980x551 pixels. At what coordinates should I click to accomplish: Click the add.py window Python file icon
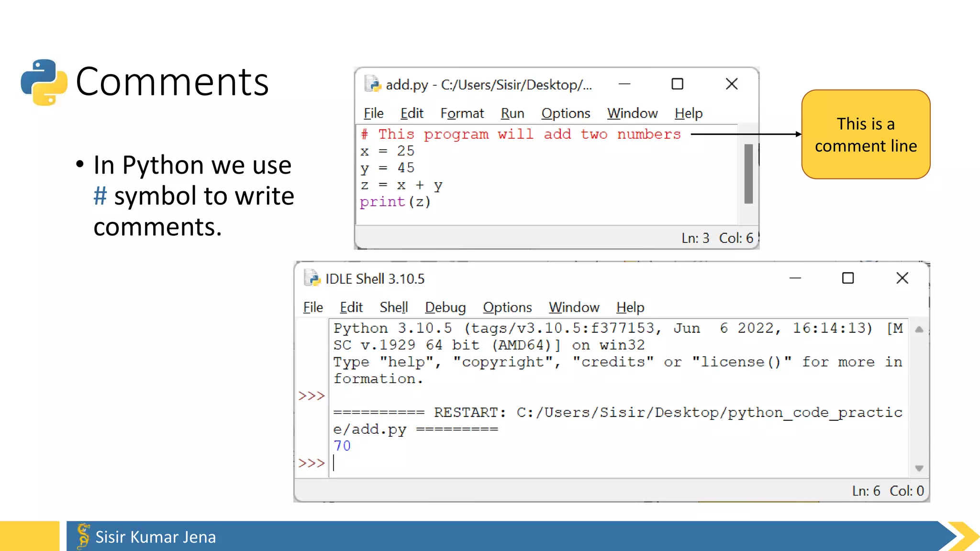click(372, 84)
